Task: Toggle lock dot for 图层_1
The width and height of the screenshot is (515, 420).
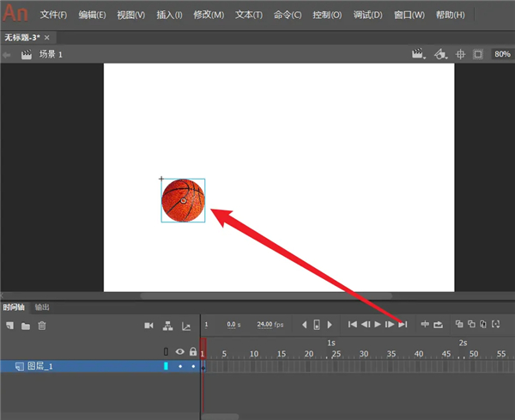Action: (x=193, y=367)
